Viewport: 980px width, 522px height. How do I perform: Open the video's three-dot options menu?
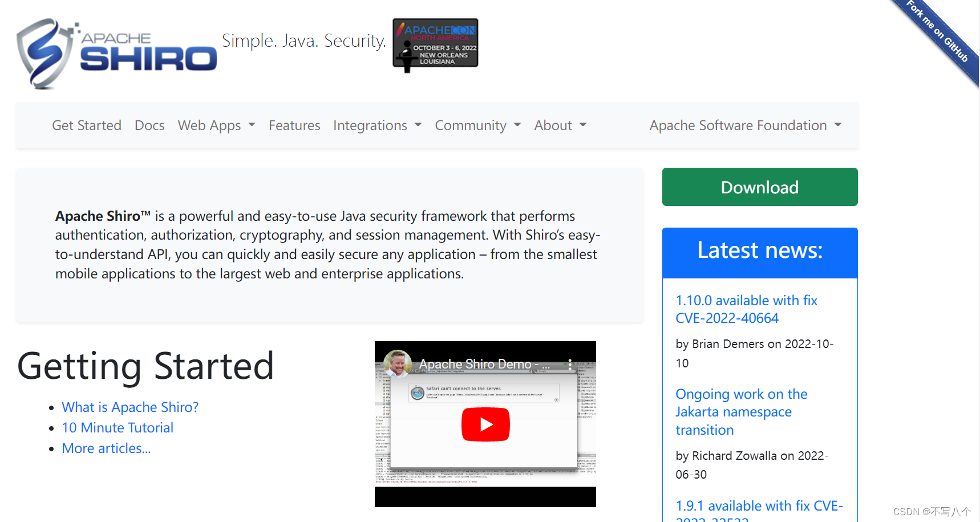coord(570,364)
